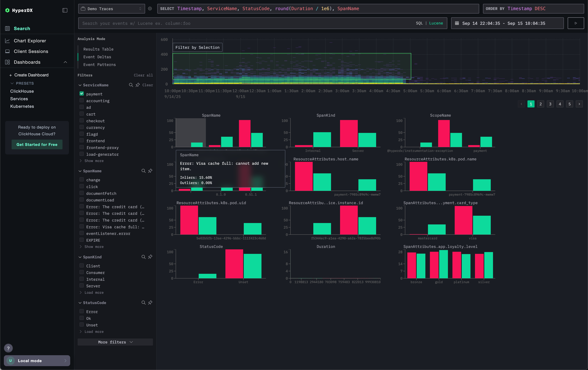
Task: Open the Demo Traces source dropdown
Action: (111, 9)
